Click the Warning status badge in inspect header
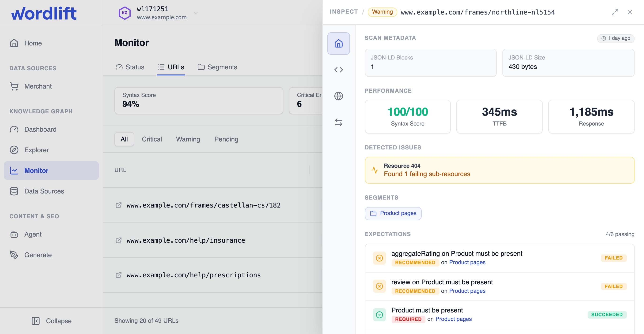Screen dimensions: 644x334 click(x=382, y=12)
